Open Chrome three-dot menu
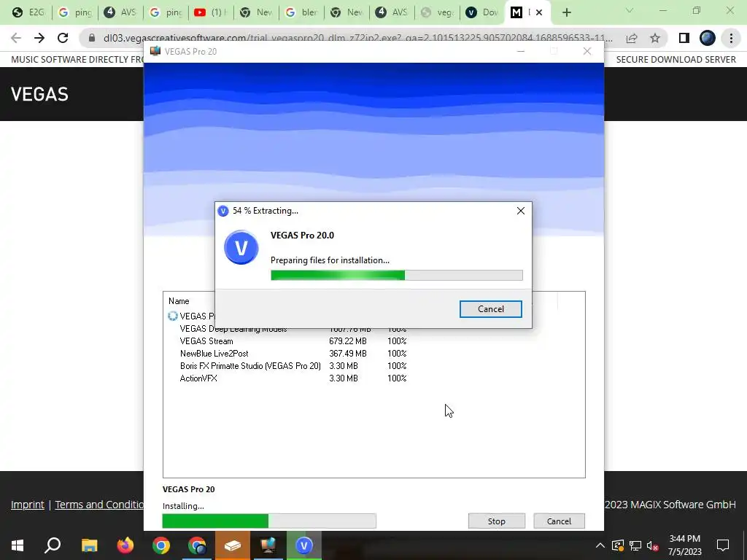Viewport: 747px width, 560px height. pos(731,38)
